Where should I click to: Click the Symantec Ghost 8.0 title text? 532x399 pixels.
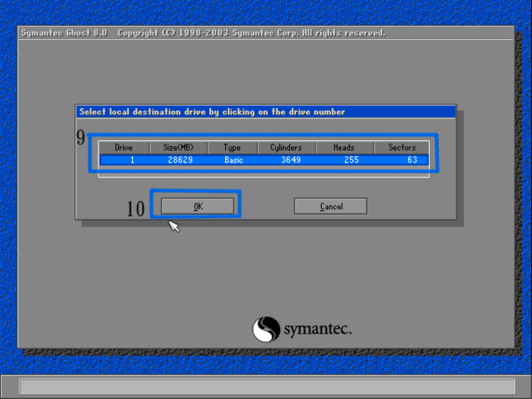coord(64,33)
